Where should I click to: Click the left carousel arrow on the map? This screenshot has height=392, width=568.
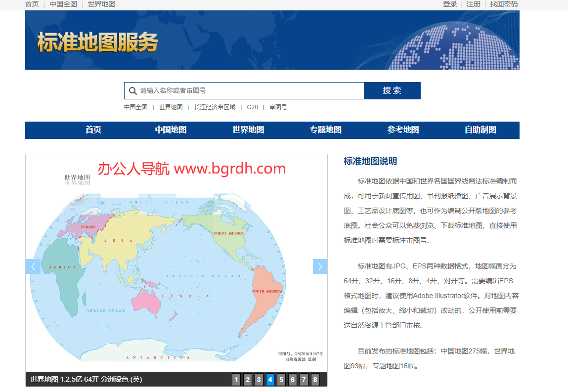33,266
